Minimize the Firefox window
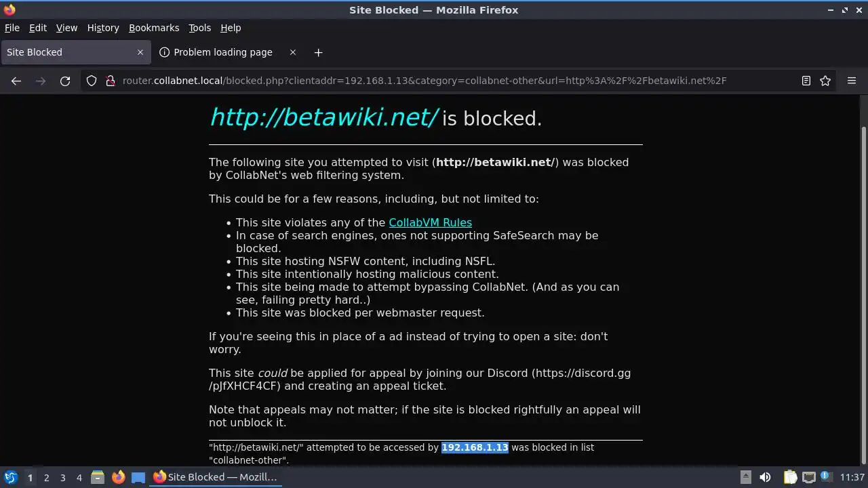 coord(831,9)
